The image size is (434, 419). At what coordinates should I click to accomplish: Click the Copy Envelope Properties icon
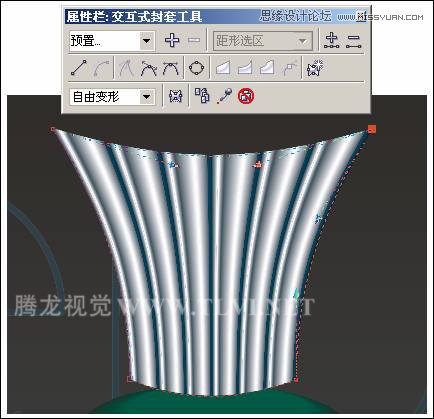202,96
